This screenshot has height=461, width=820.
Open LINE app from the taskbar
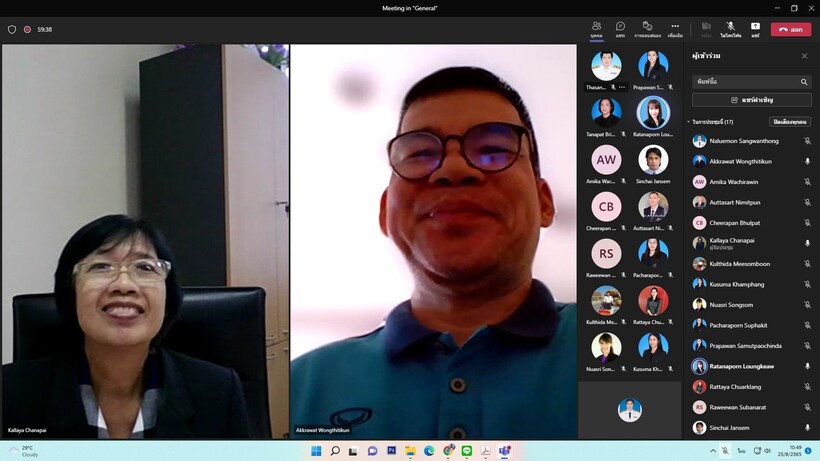coord(467,451)
